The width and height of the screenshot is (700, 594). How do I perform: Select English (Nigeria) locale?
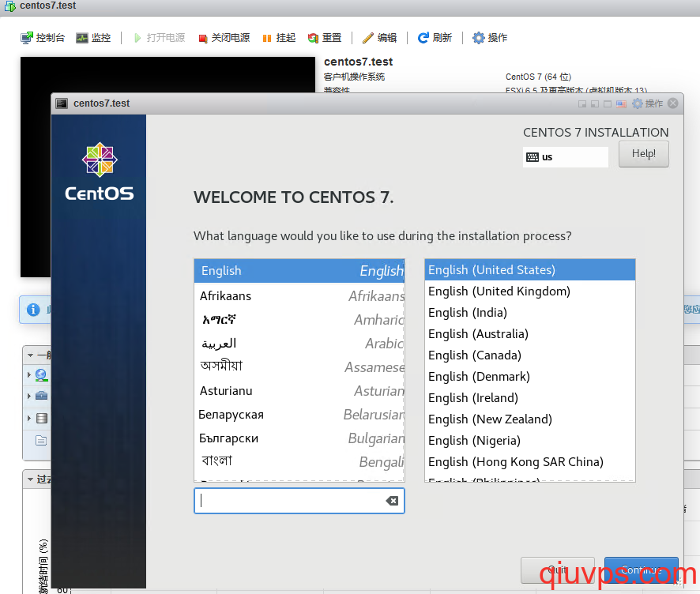click(x=530, y=441)
